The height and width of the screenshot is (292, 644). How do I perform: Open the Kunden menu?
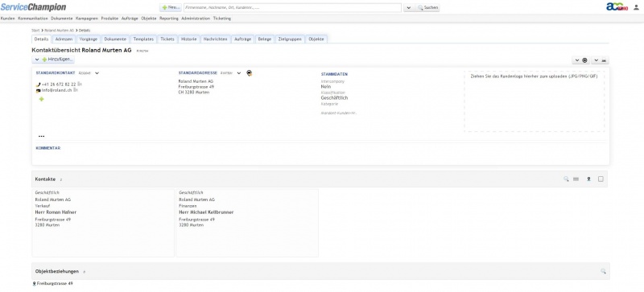pos(8,19)
